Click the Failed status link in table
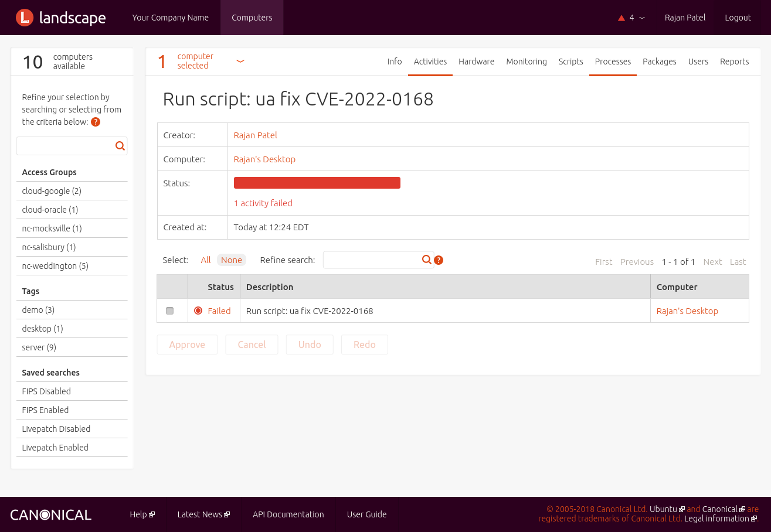 tap(219, 311)
